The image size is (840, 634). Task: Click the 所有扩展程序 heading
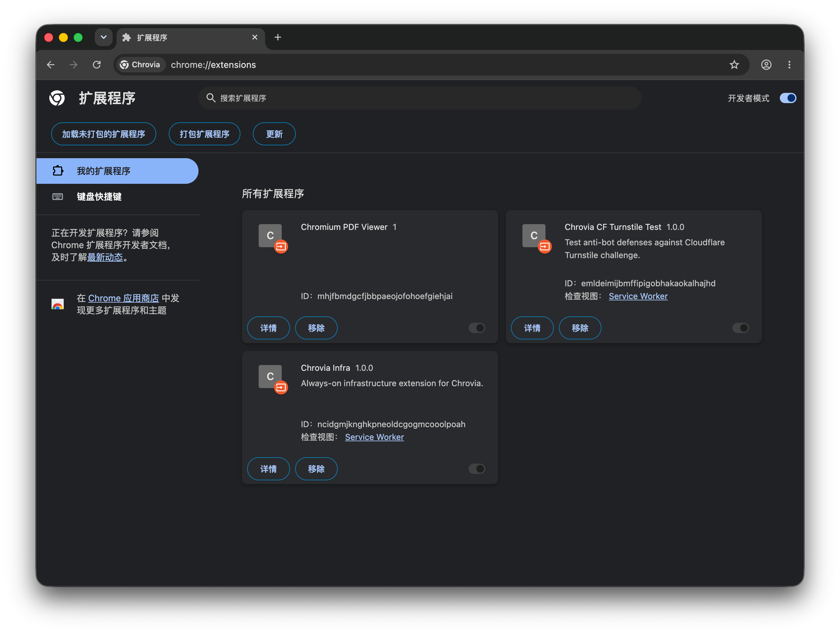click(273, 194)
